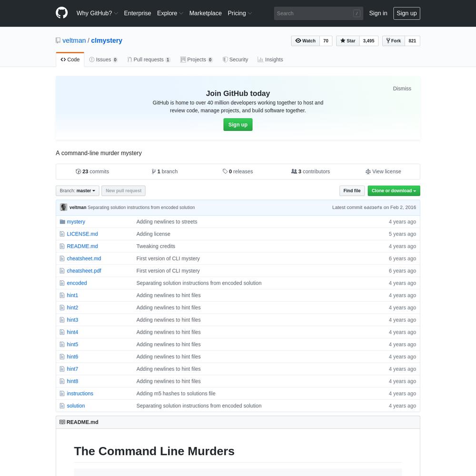The height and width of the screenshot is (476, 476).
Task: Open the mystery folder
Action: 76,222
